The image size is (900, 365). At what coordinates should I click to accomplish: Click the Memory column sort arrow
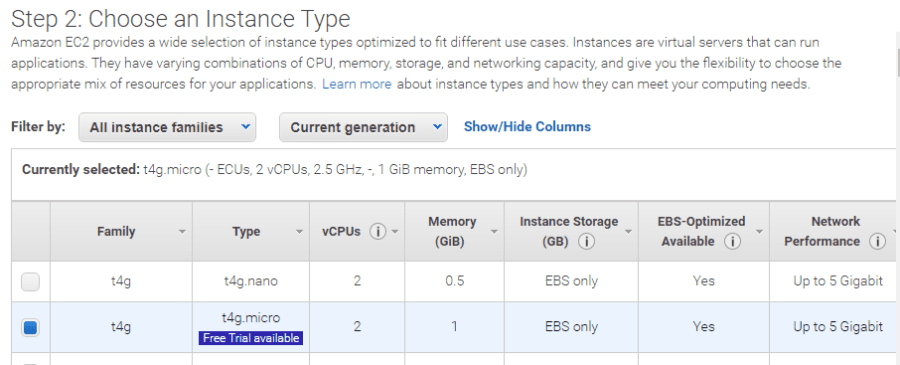point(495,232)
